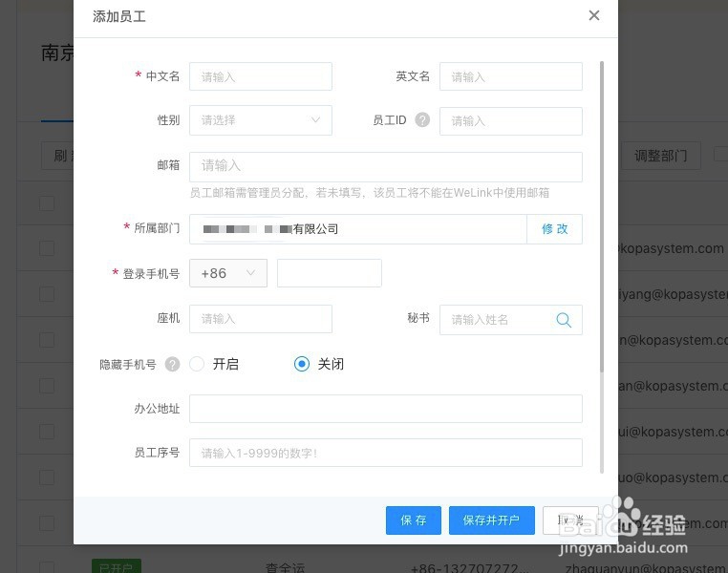Click the help icon next to 员工ID
This screenshot has width=728, height=573.
[422, 119]
